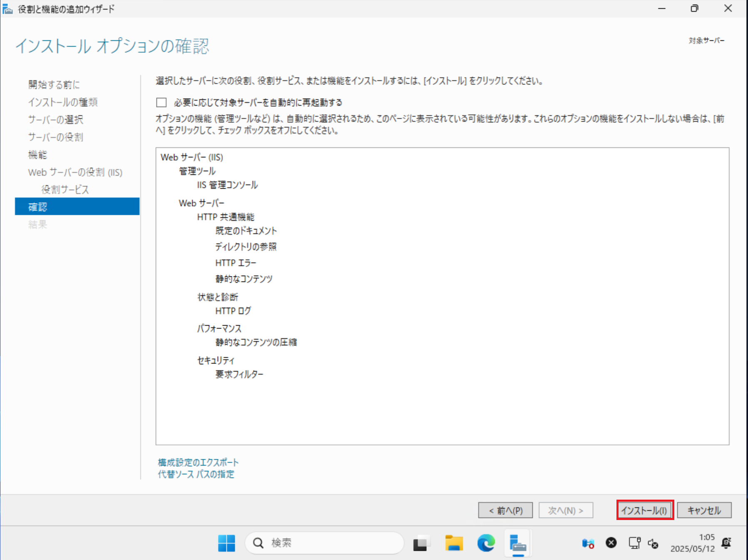Go to 開始する前に step in sidebar
748x560 pixels.
click(x=54, y=85)
